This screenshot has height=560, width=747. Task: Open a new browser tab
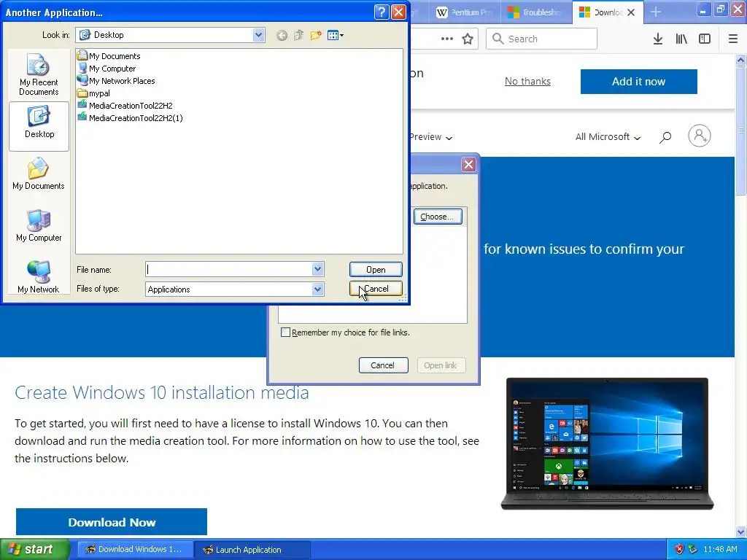[x=656, y=12]
